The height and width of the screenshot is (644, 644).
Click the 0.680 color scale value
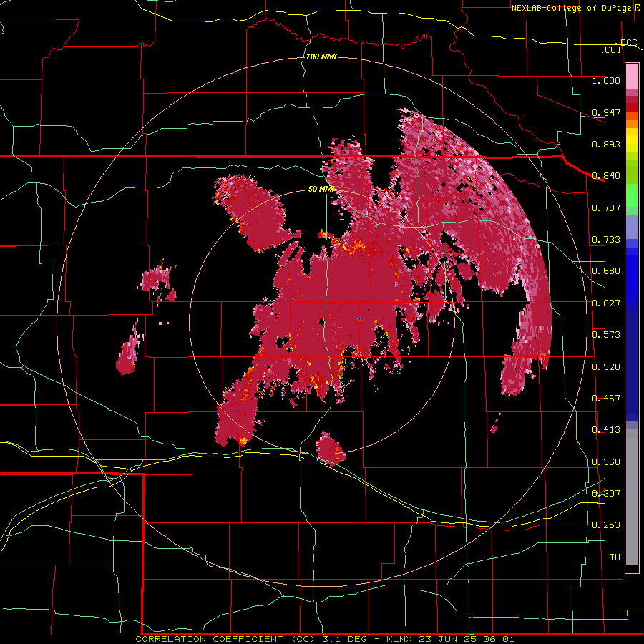click(606, 271)
